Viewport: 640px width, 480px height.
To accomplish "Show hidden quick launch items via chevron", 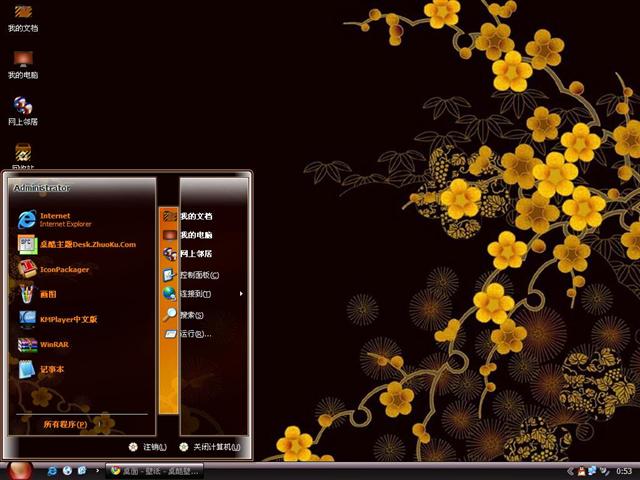I will pos(97,470).
